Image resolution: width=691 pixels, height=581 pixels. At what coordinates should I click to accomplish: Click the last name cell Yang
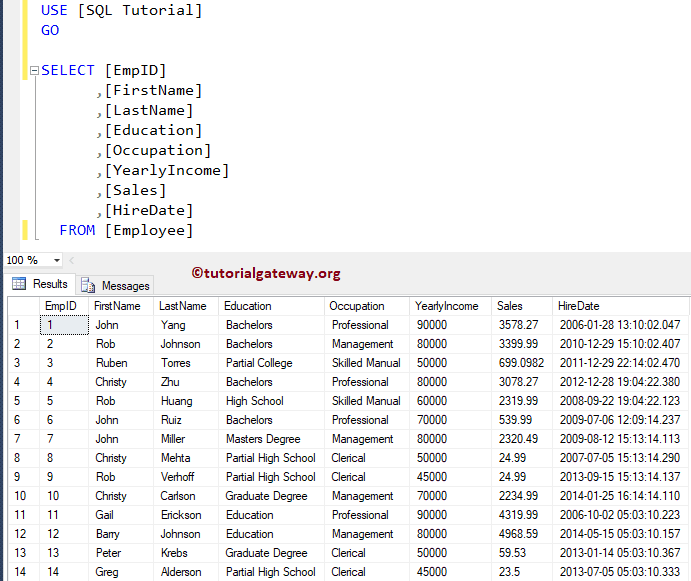tap(186, 325)
